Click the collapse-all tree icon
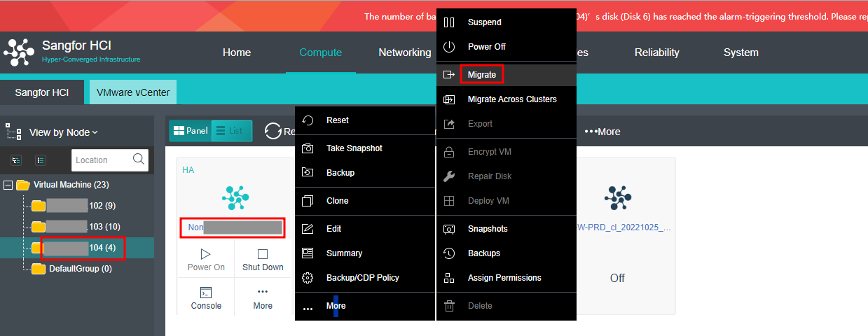Screen dimensions: 868x336 point(41,160)
